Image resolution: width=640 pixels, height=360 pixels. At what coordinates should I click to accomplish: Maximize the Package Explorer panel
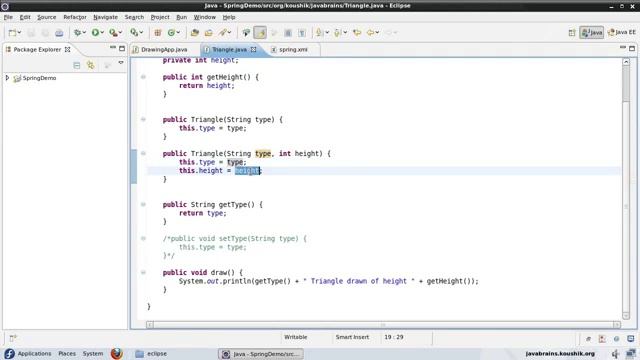point(122,48)
